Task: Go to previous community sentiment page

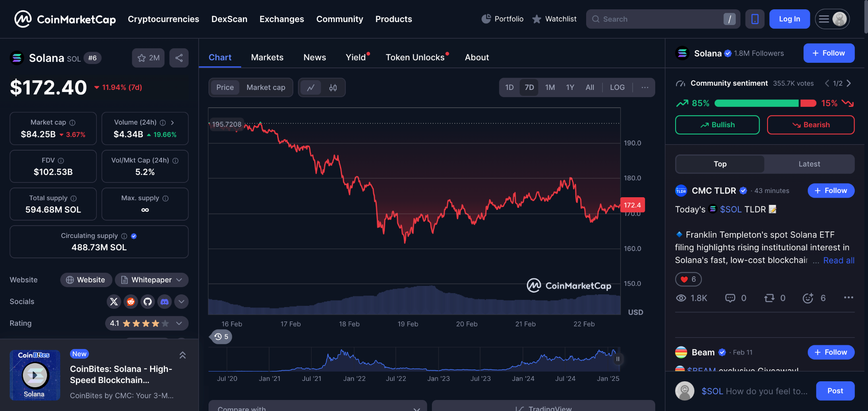Action: 827,84
